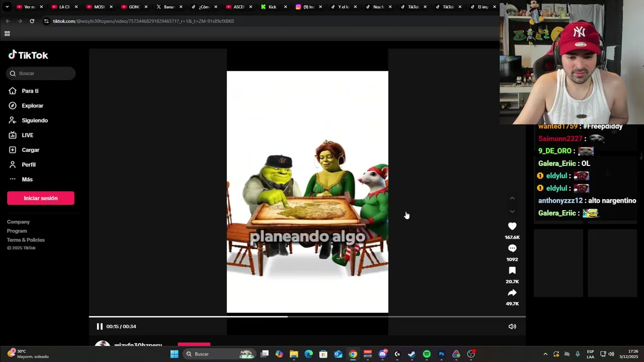Close the 'Nos fu' tab
The image size is (644, 362).
coord(390,7)
